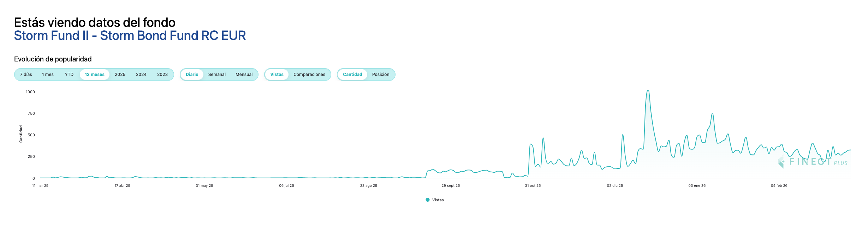Viewport: 868px width, 231px height.
Task: Set granularity to Diario
Action: coord(192,75)
